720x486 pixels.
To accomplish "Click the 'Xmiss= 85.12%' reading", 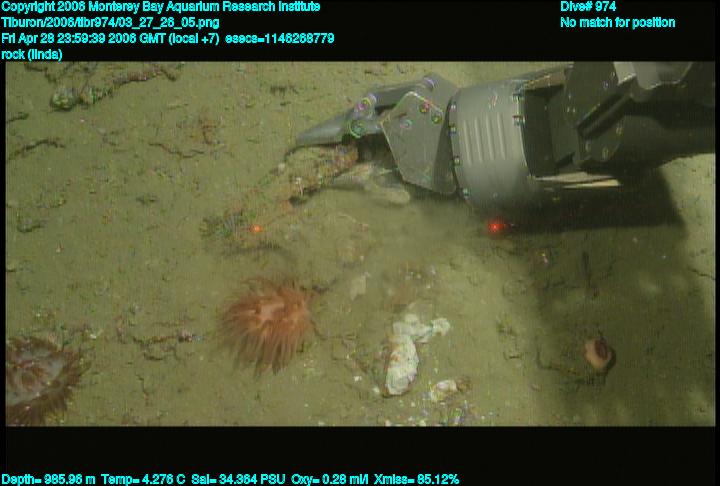I will coord(416,479).
